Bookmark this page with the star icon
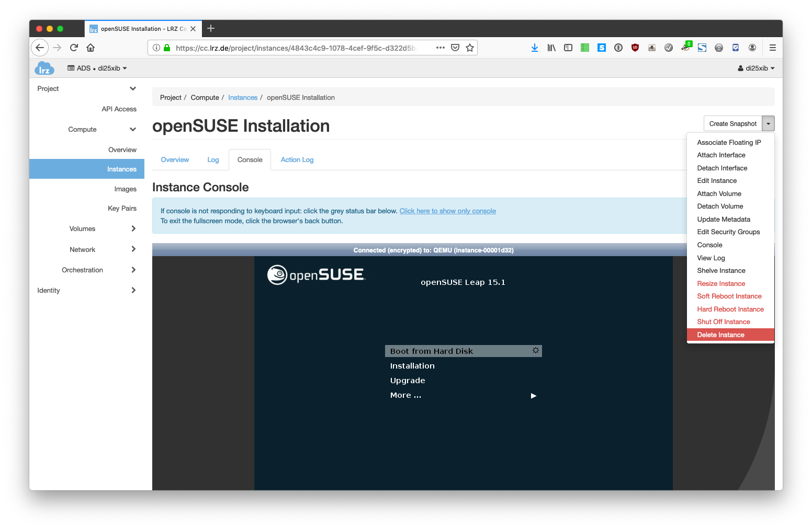The width and height of the screenshot is (812, 529). point(470,48)
